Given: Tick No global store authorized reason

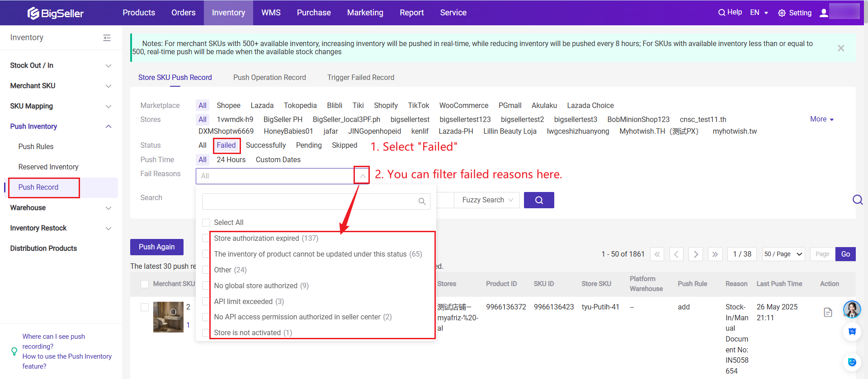Looking at the screenshot, I should (206, 285).
